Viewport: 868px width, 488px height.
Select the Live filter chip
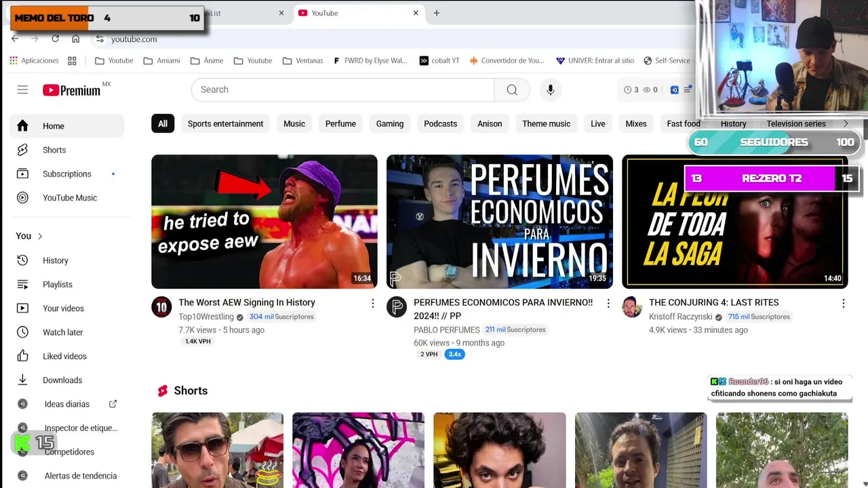[598, 123]
